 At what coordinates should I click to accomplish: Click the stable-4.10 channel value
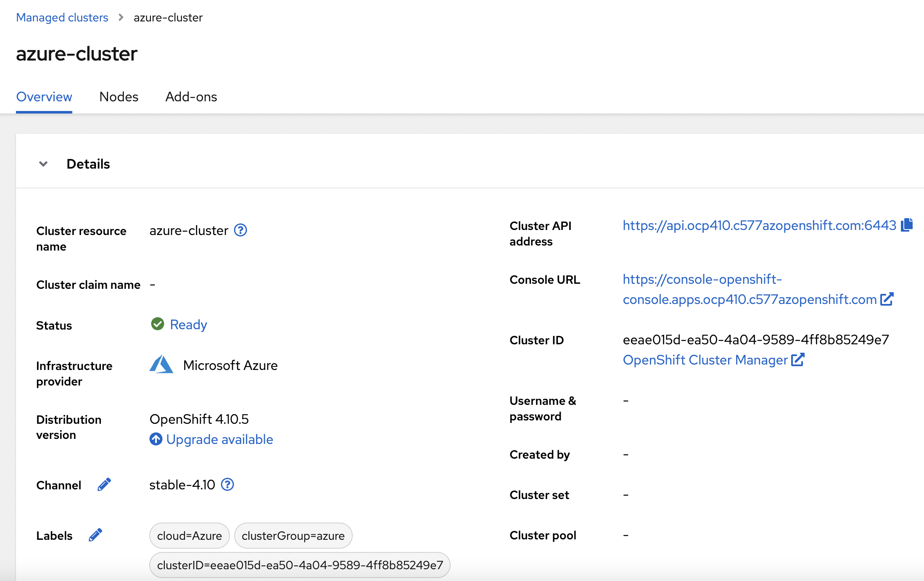(x=182, y=485)
